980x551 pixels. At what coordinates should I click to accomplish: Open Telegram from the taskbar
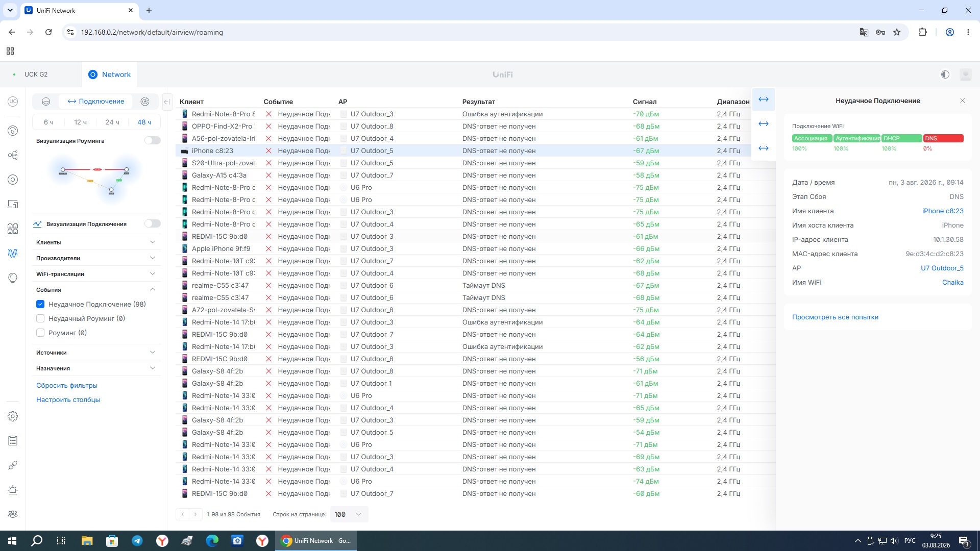click(137, 541)
